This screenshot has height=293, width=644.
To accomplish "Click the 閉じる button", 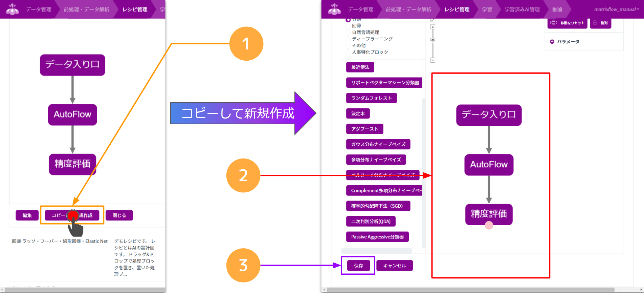I will click(119, 215).
